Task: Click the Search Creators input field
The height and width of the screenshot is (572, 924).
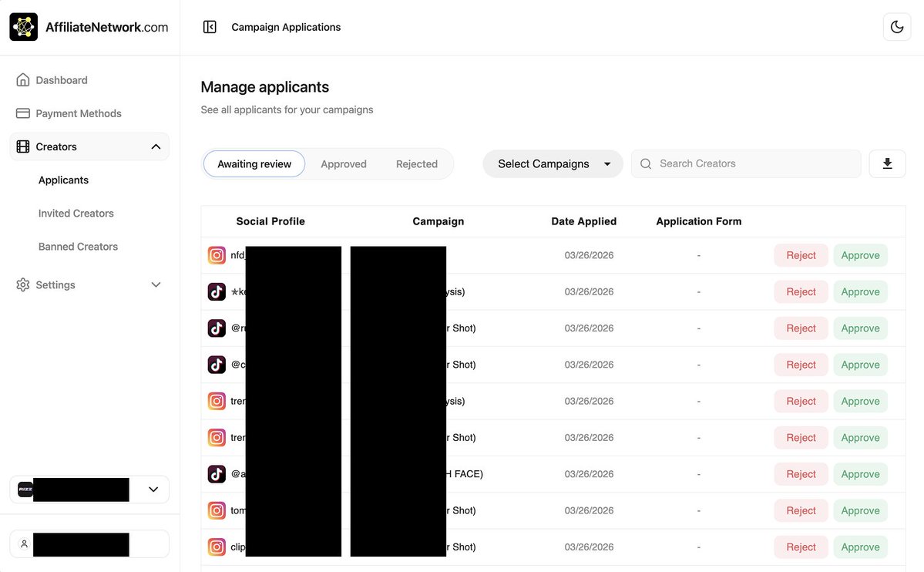Action: 755,163
